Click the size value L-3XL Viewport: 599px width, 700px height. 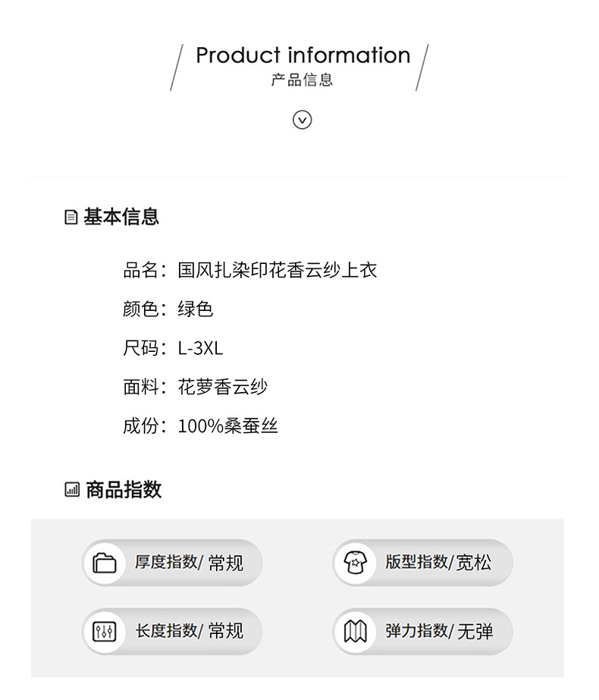pyautogui.click(x=200, y=348)
